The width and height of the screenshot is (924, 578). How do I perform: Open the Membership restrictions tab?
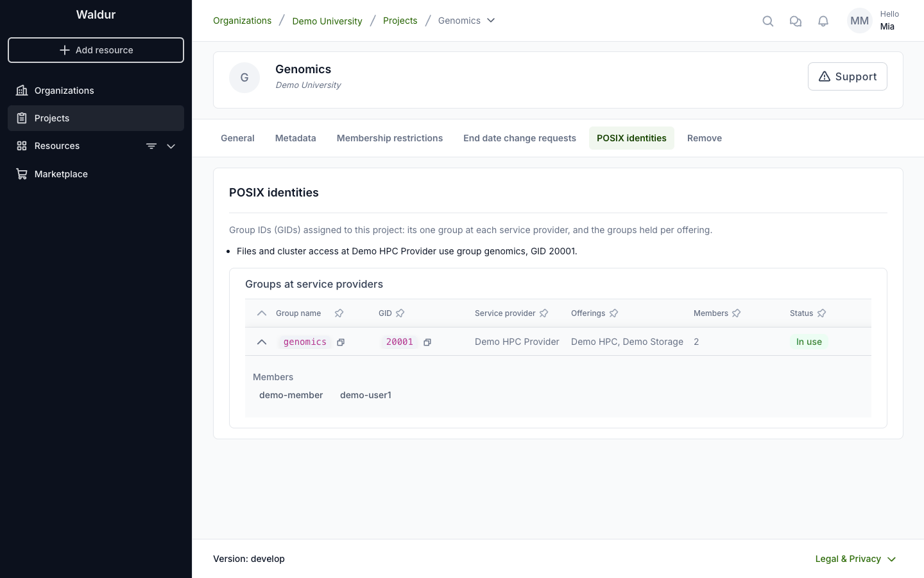[389, 138]
